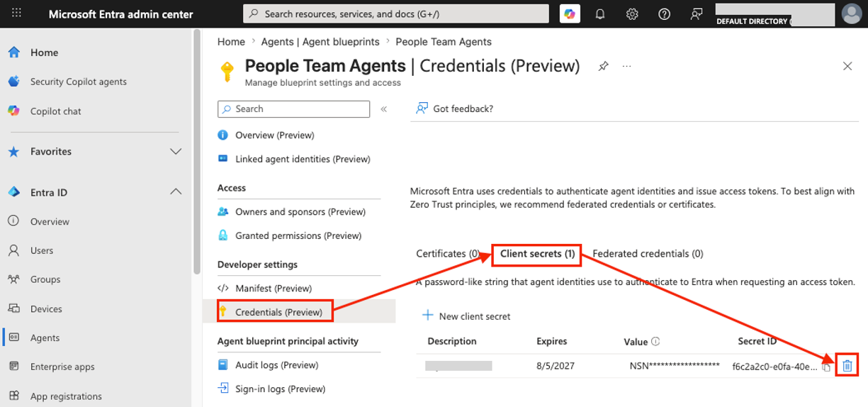Viewport: 868px width, 407px height.
Task: Click New client secret
Action: [x=466, y=316]
